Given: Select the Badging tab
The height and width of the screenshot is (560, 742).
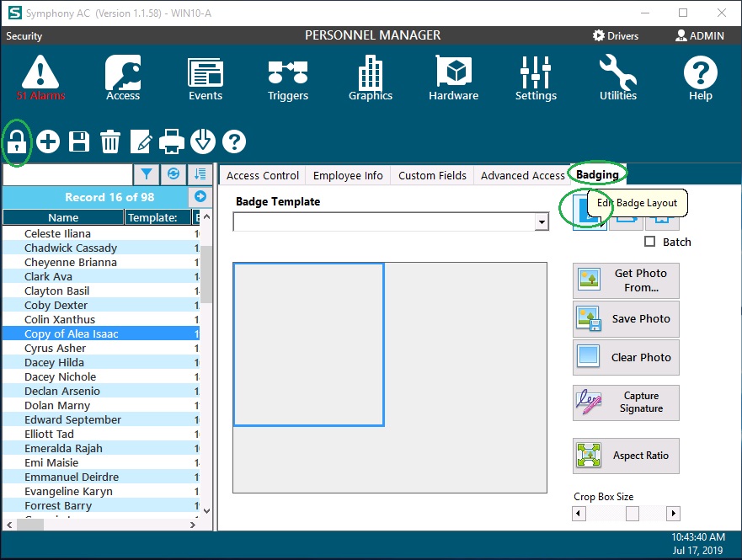Looking at the screenshot, I should (597, 174).
